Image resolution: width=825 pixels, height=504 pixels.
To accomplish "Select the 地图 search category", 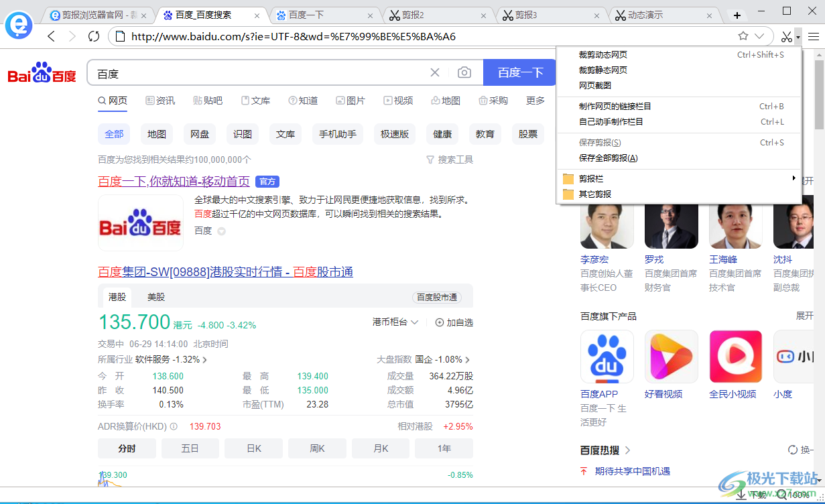I will (446, 101).
